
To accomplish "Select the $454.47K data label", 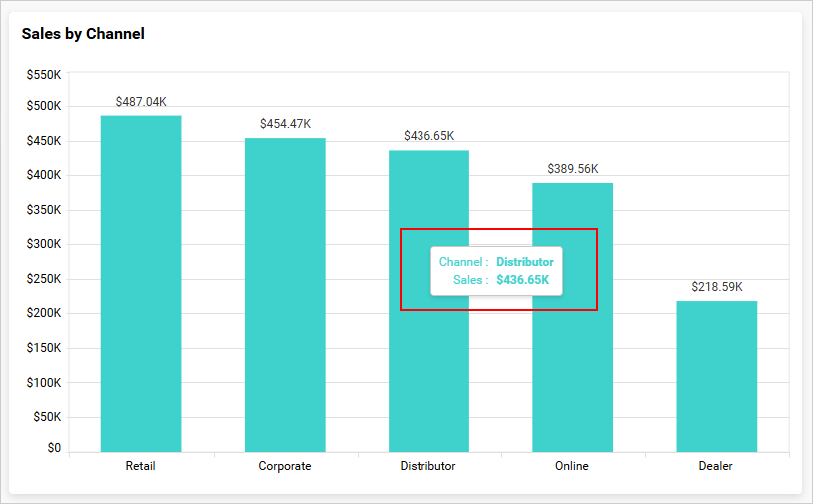I will (285, 124).
